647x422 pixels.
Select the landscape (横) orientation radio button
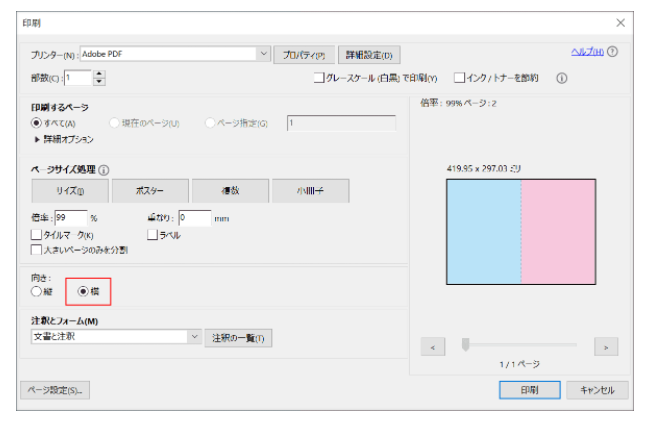pyautogui.click(x=83, y=291)
